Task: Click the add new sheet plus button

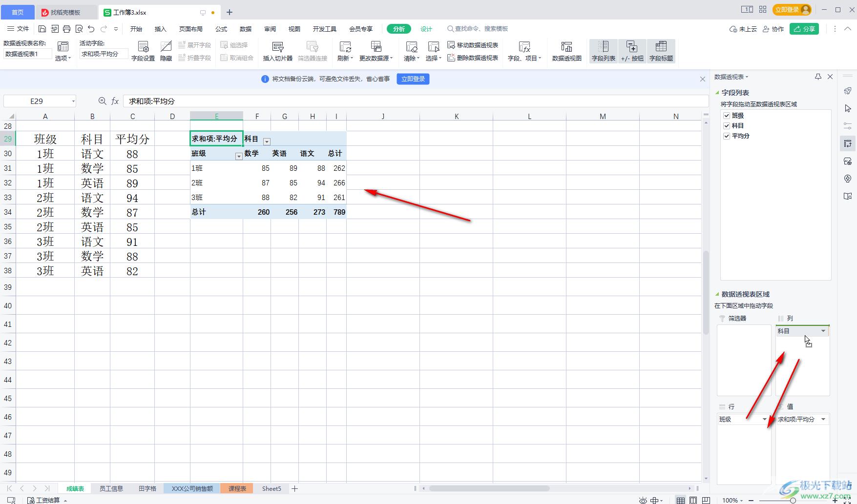Action: pyautogui.click(x=294, y=488)
